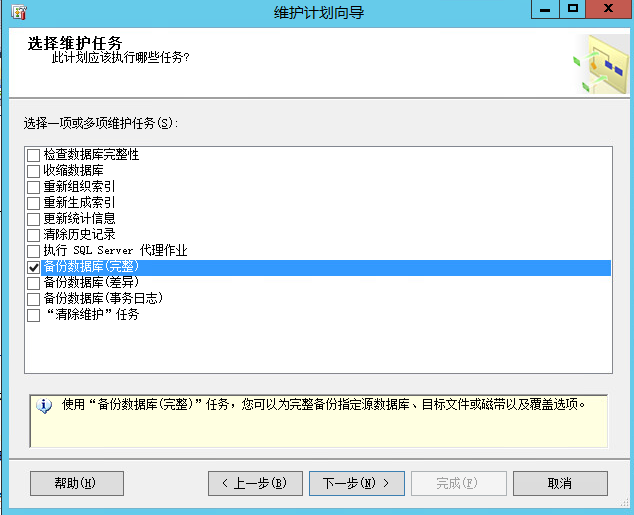634x515 pixels.
Task: Uncheck the 备份数据库(完整) checkbox
Action: 34,267
